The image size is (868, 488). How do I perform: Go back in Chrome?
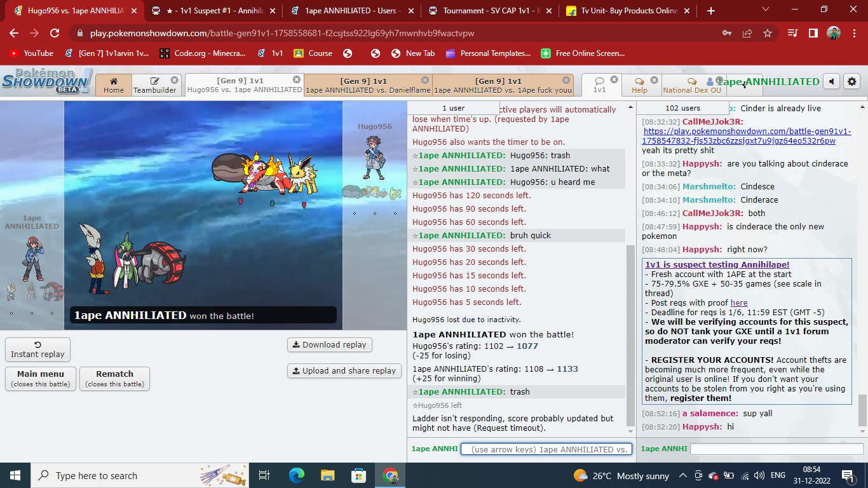[x=14, y=33]
